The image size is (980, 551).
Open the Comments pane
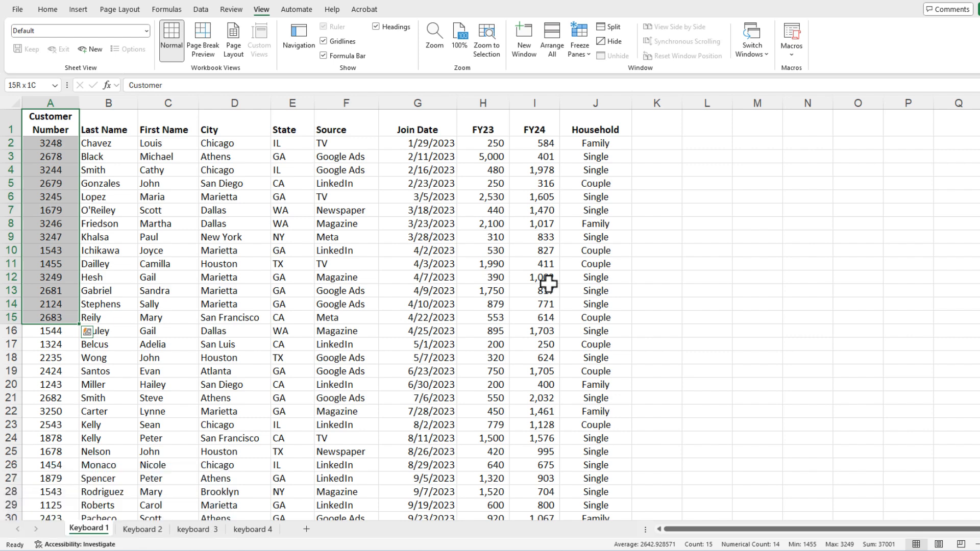(x=947, y=9)
